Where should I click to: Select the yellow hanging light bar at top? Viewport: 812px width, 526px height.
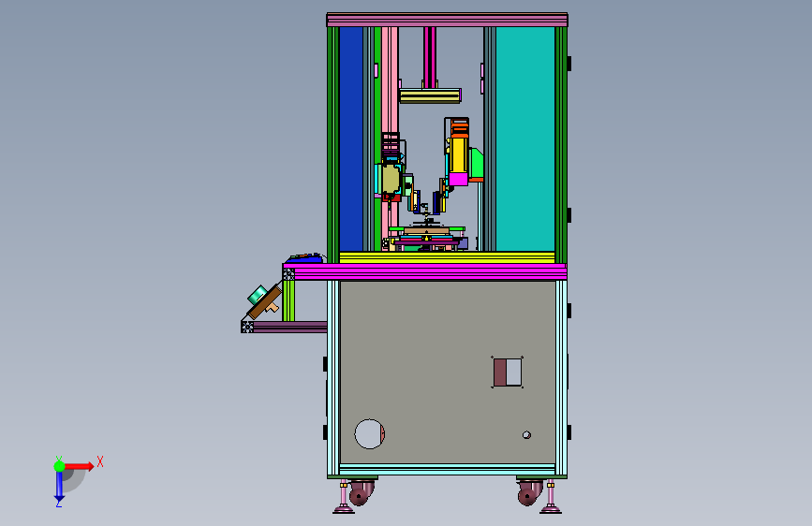click(x=430, y=95)
